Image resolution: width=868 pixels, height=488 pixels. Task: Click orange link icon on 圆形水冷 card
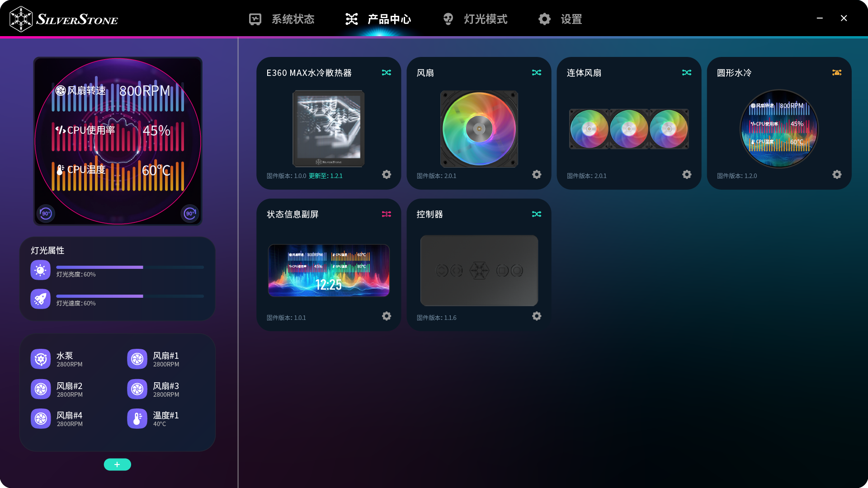836,73
